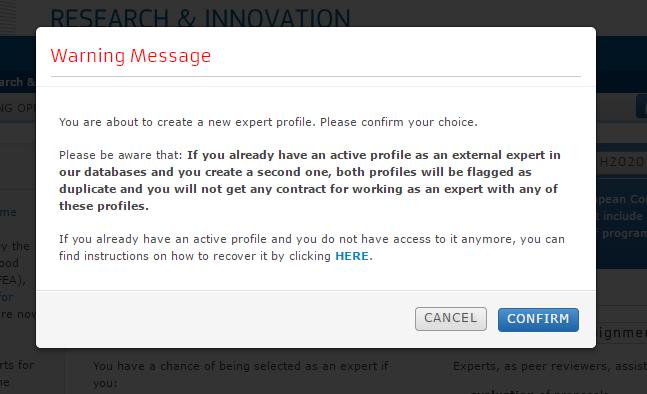Screen dimensions: 647x394
Task: Click the partially hidden Home sidebar link
Action: (x=8, y=212)
